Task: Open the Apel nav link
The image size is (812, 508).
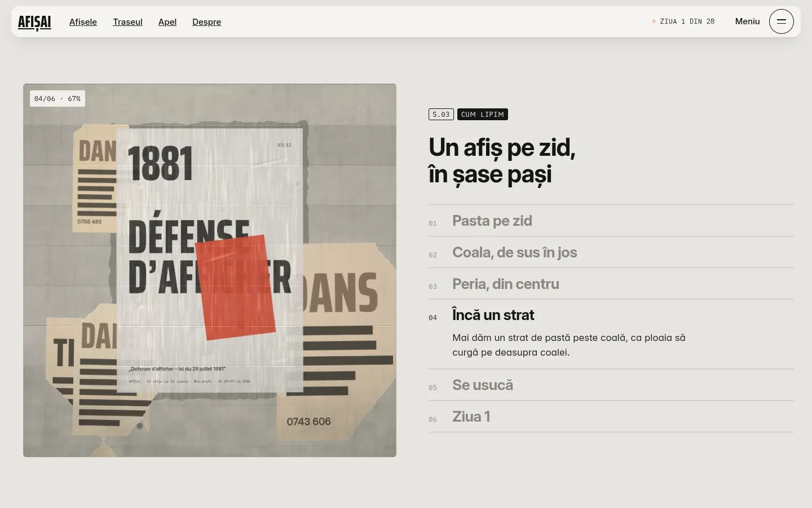Action: point(167,22)
